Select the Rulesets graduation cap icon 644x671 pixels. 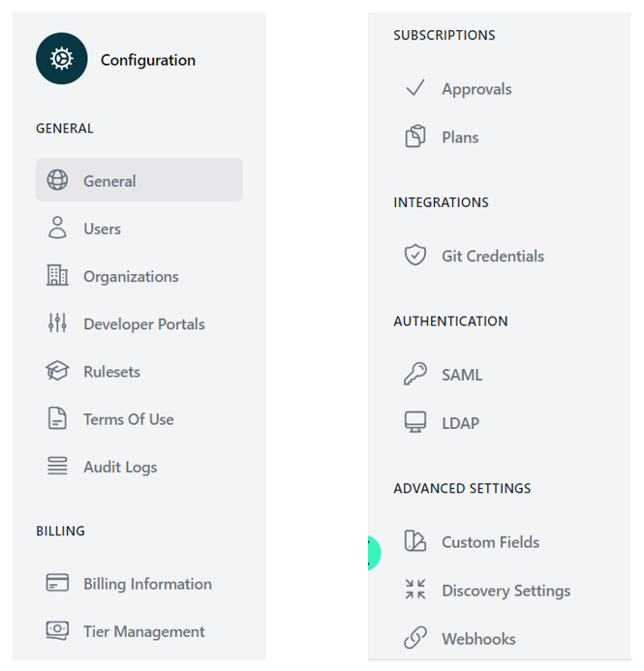(58, 371)
